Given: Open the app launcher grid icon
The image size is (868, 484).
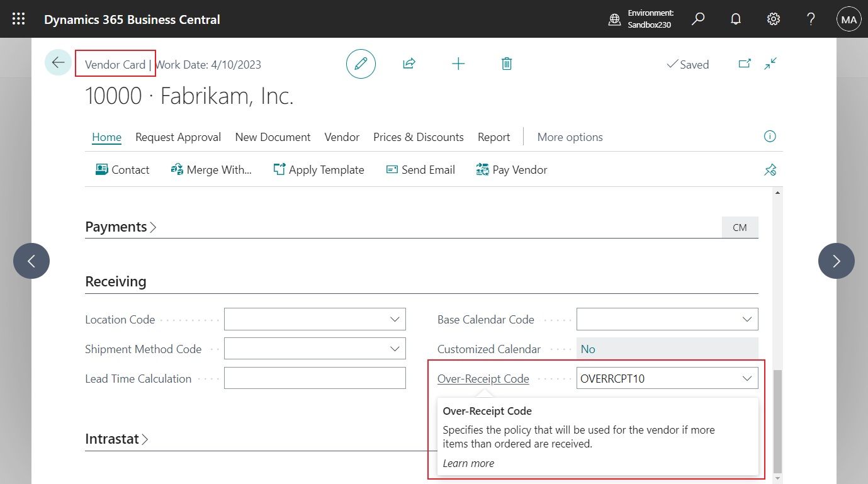Looking at the screenshot, I should click(19, 19).
